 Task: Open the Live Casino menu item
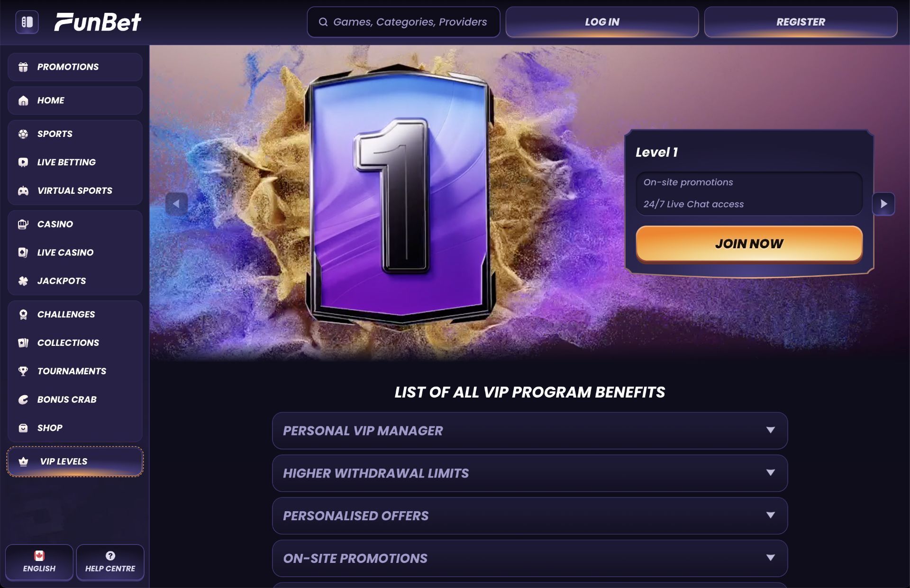coord(75,253)
